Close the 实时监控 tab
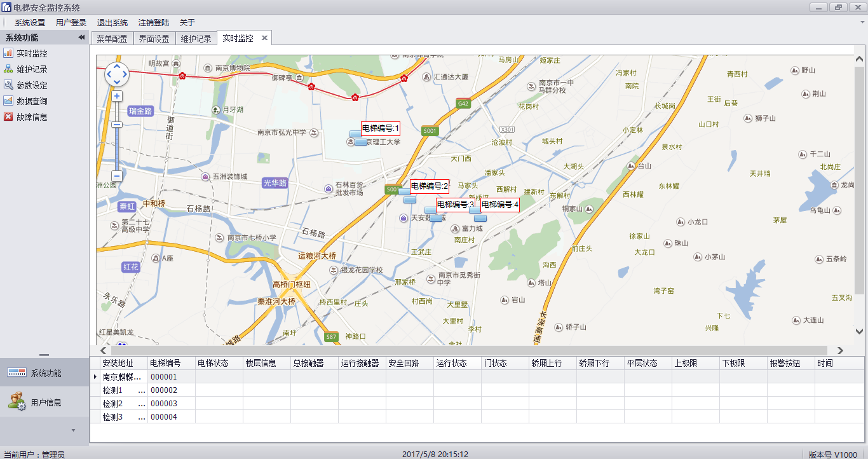Image resolution: width=868 pixels, height=459 pixels. point(264,38)
